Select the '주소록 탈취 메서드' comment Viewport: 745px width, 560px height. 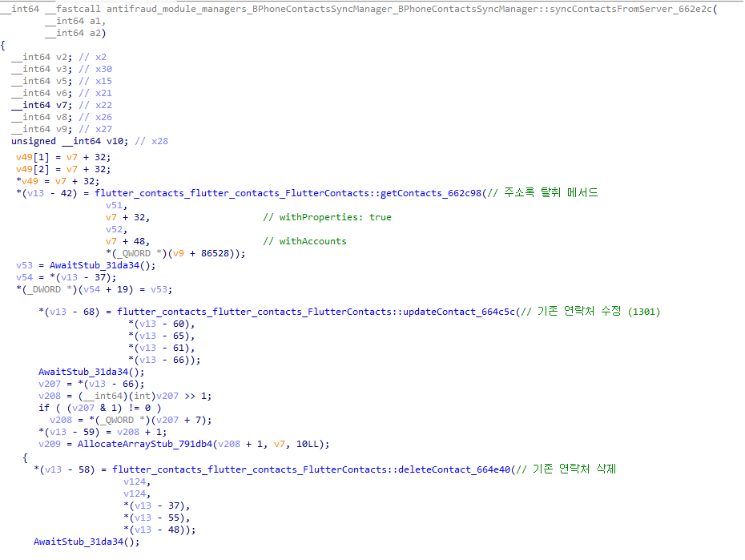point(551,193)
